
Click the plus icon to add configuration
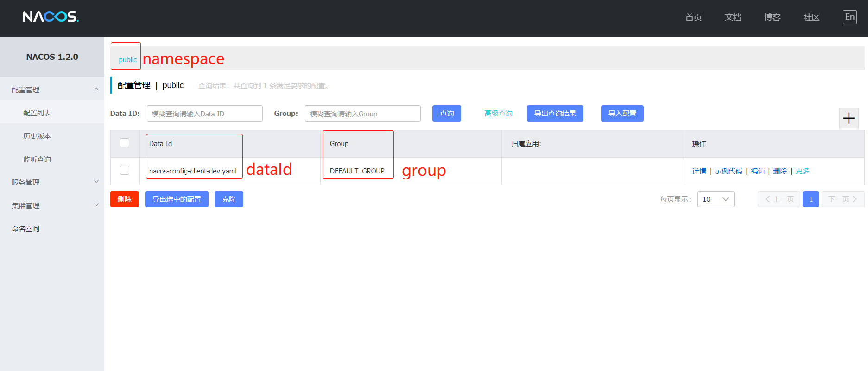coord(849,118)
